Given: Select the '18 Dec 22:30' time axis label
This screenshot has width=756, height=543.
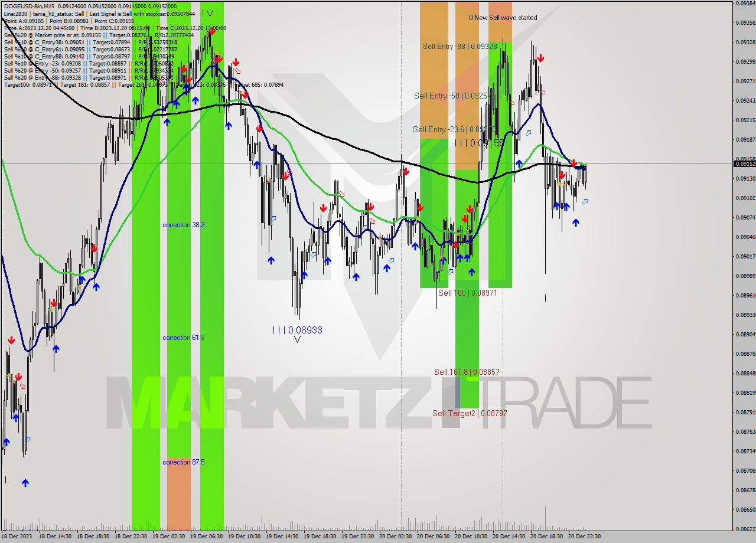Looking at the screenshot, I should tap(131, 537).
